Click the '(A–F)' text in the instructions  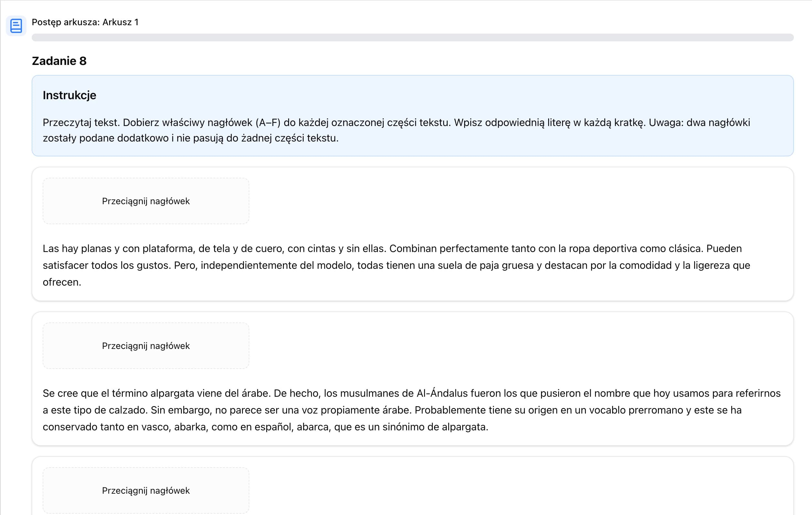click(268, 122)
